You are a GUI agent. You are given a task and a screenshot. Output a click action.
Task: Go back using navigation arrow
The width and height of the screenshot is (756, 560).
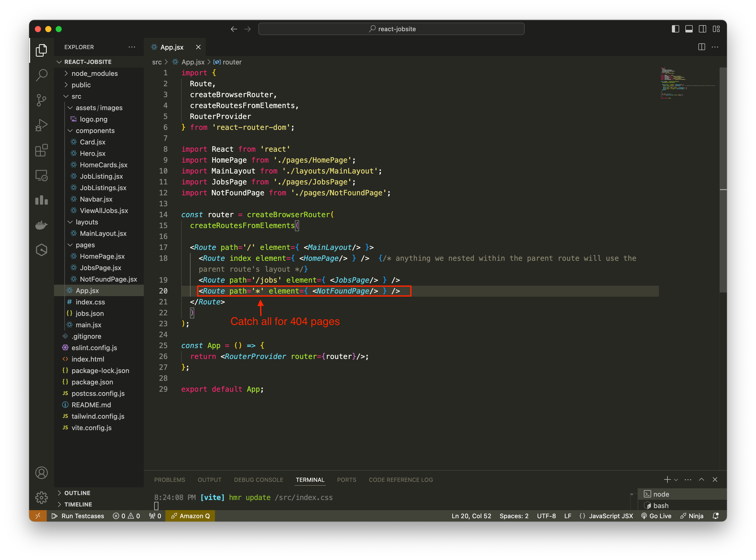234,29
